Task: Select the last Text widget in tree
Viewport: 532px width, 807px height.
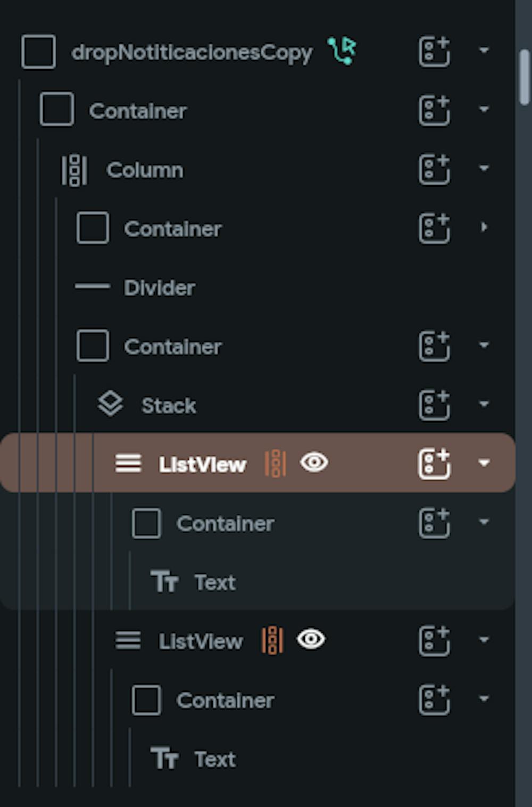Action: (x=214, y=759)
